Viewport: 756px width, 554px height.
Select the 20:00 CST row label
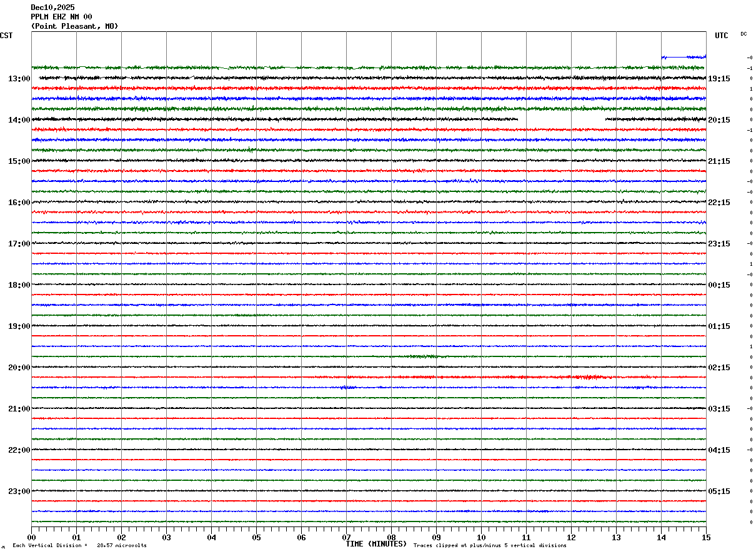pos(19,368)
